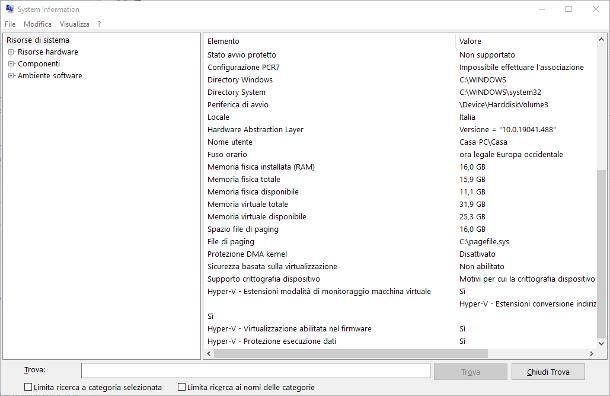Select Sicurezza basata sulla virtualizzazione row
This screenshot has height=396, width=610.
click(x=400, y=266)
